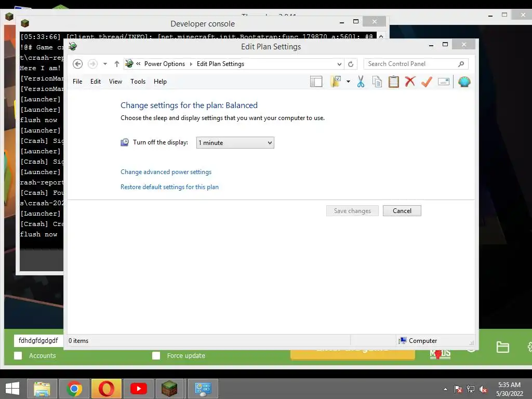Open the Windows Start button
532x399 pixels.
[12, 389]
